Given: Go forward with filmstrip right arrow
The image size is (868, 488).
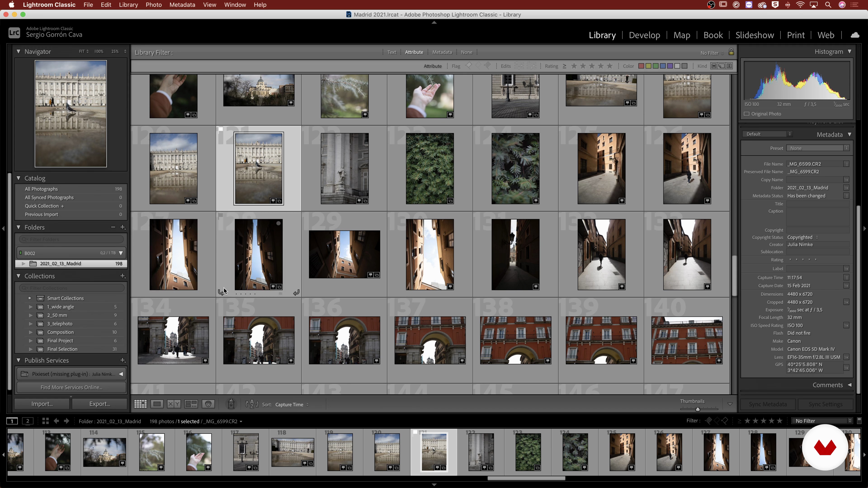Looking at the screenshot, I should coord(66,421).
